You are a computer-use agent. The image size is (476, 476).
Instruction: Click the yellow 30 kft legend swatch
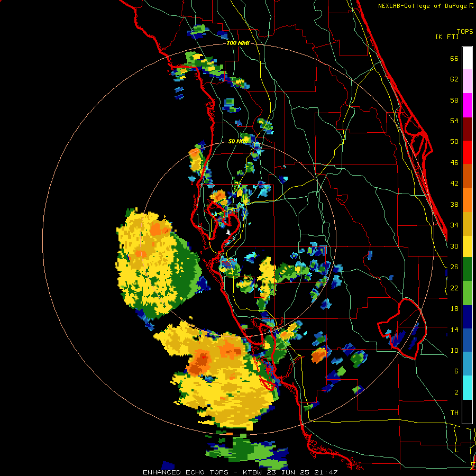click(467, 246)
